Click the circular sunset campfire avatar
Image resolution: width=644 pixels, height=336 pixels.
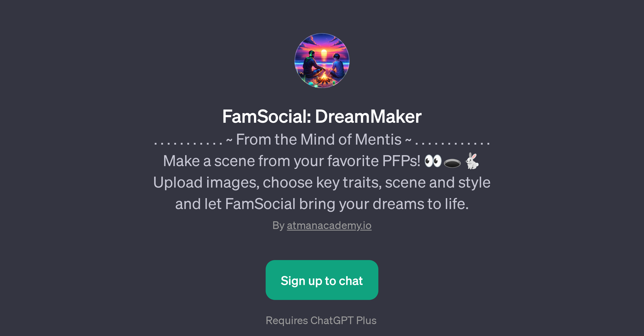coord(322,61)
